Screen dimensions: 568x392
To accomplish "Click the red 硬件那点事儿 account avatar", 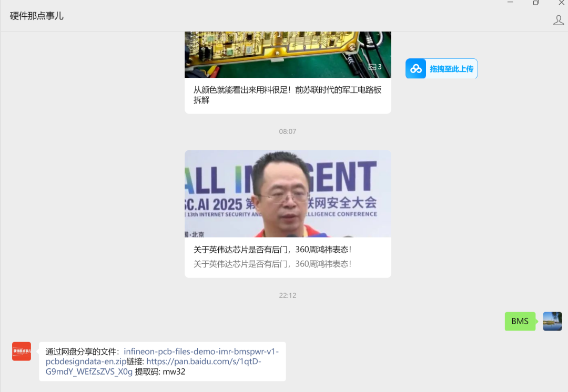I will (22, 351).
